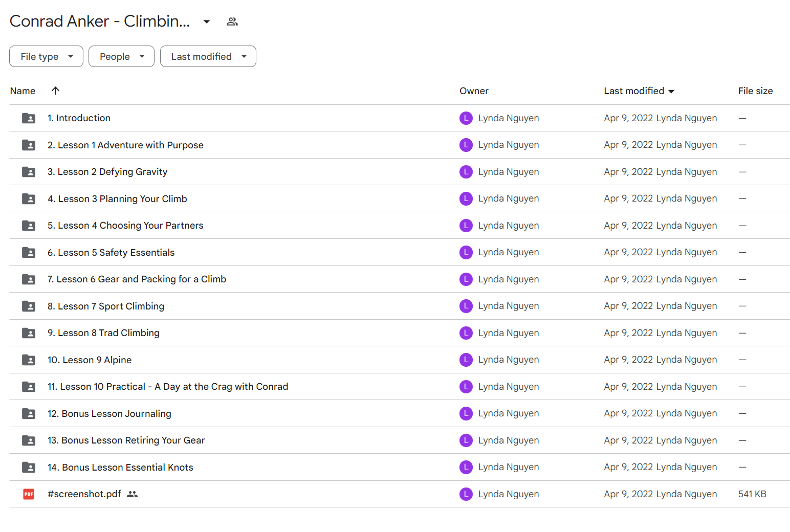Select 13. Bonus Lesson Retiring Your Gear
Screen dimensions: 790x532
126,440
